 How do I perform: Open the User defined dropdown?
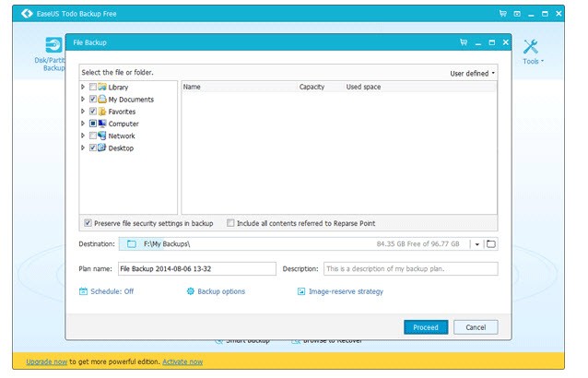click(473, 74)
